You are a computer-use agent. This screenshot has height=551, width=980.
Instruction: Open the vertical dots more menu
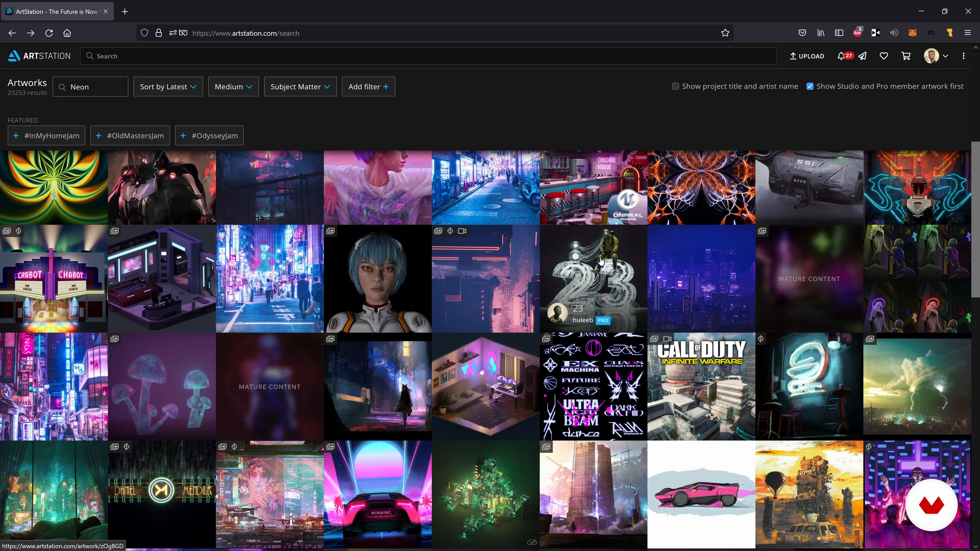pyautogui.click(x=963, y=56)
